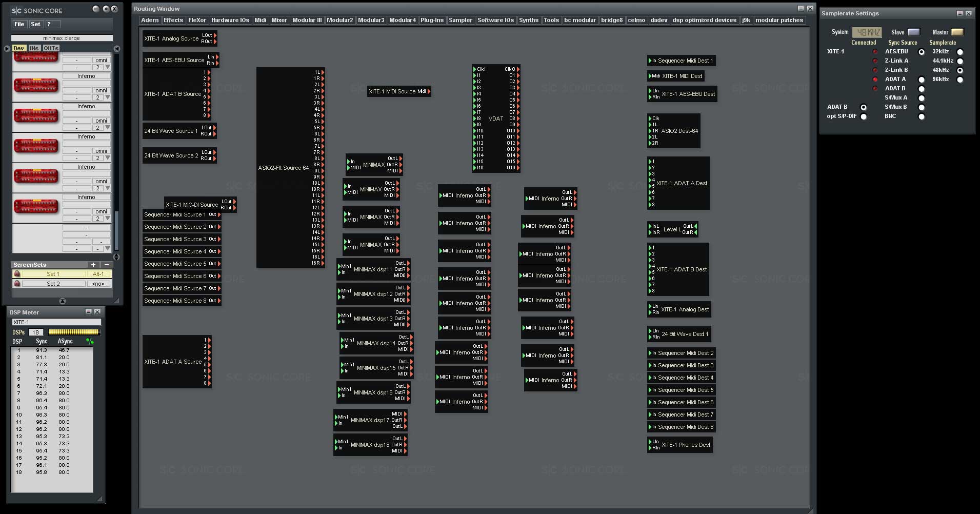Click the LOut port of XITE-1 MIC-DI Source

(x=235, y=202)
